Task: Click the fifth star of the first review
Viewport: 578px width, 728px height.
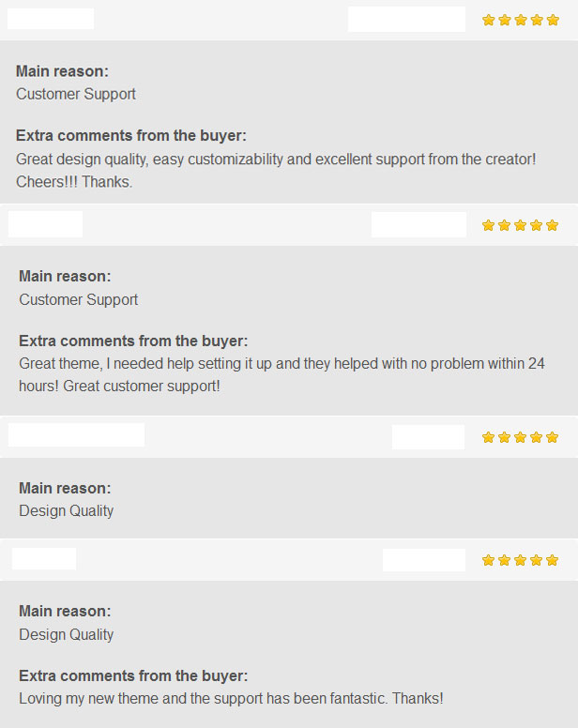Action: 553,20
